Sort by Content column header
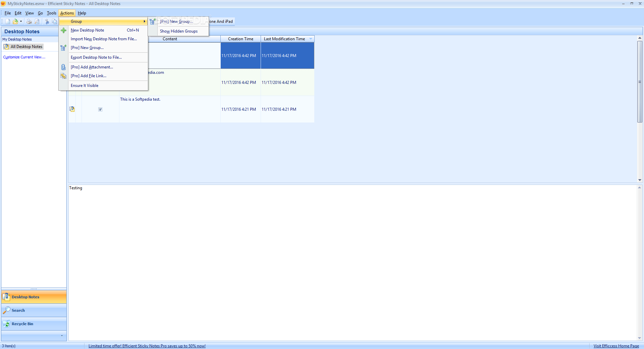This screenshot has height=349, width=644. click(170, 39)
